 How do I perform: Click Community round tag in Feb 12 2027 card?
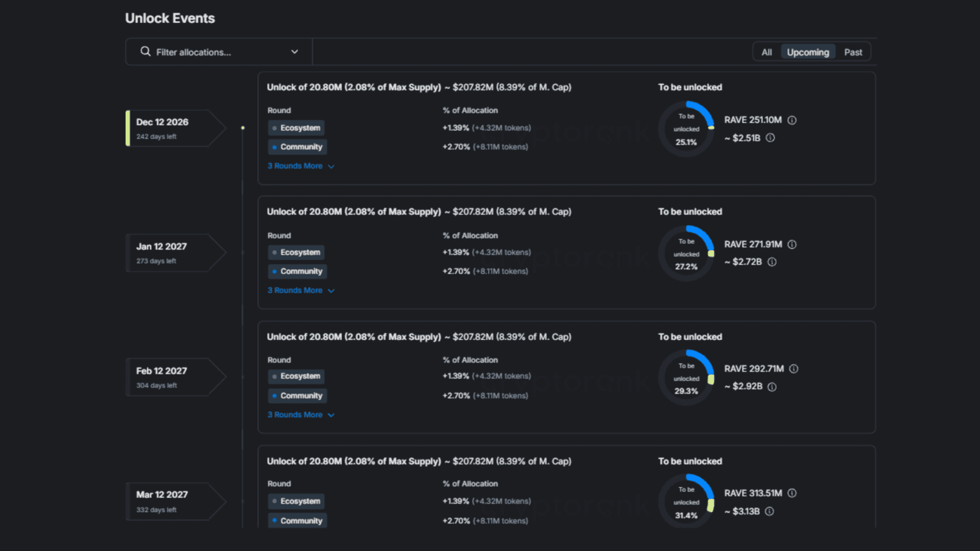(297, 396)
